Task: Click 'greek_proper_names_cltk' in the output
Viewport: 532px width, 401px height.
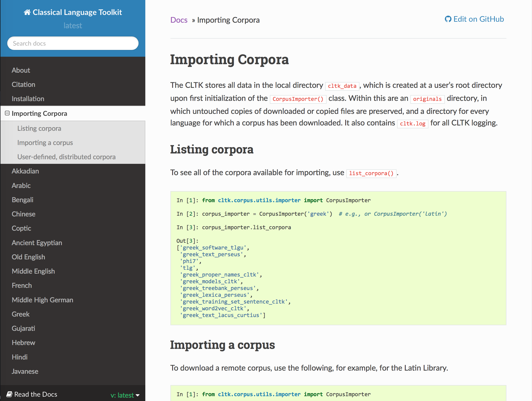Action: (x=219, y=275)
